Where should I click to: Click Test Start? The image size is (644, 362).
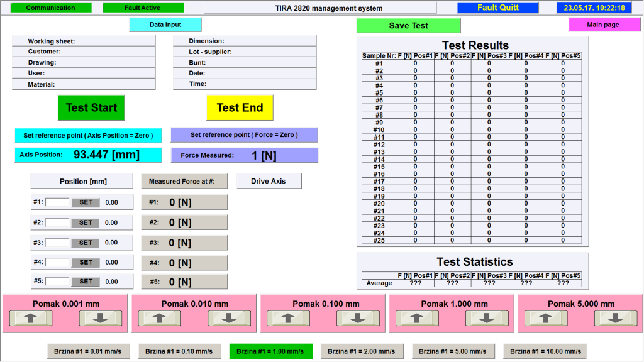click(91, 107)
